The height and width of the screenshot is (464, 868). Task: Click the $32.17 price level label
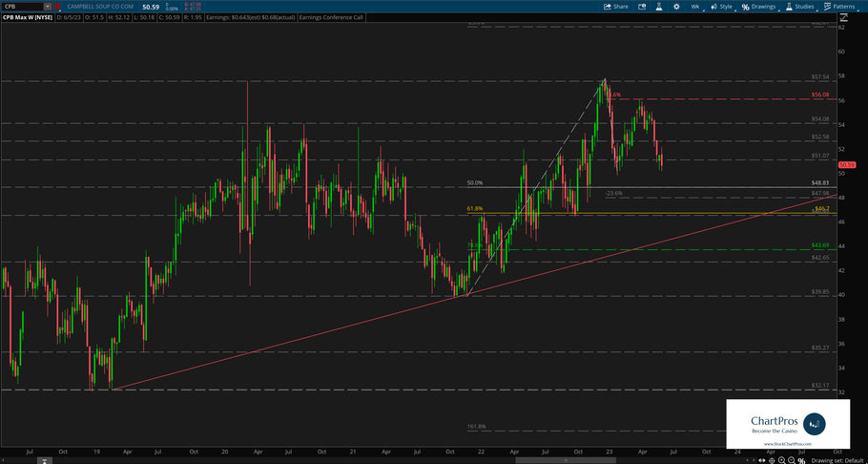pyautogui.click(x=820, y=386)
